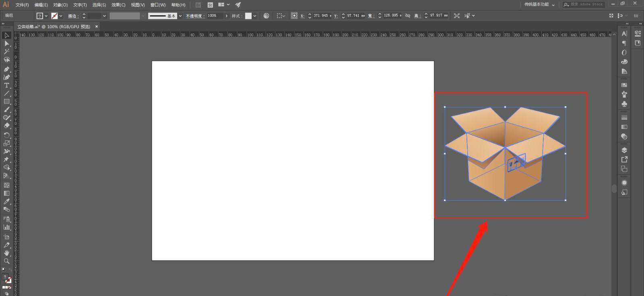Toggle constrain width and height proportions link
This screenshot has width=644, height=296.
tap(408, 16)
